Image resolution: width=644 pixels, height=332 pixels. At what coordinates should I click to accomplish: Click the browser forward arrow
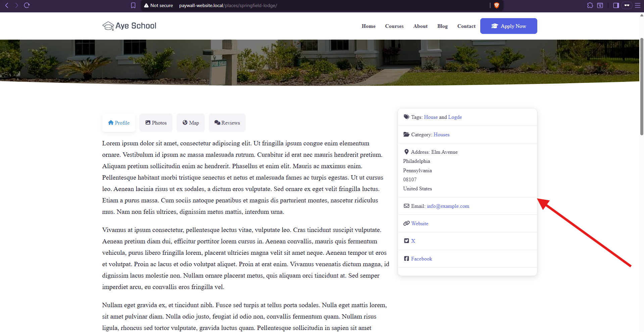pos(16,5)
